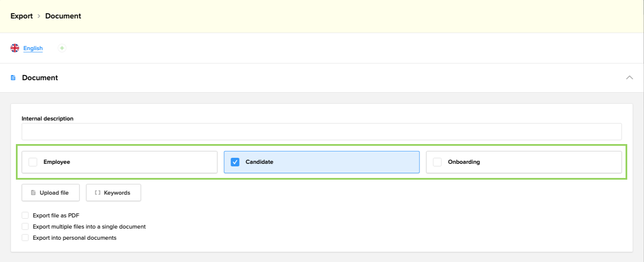644x262 pixels.
Task: Click the Keywords button
Action: click(113, 193)
